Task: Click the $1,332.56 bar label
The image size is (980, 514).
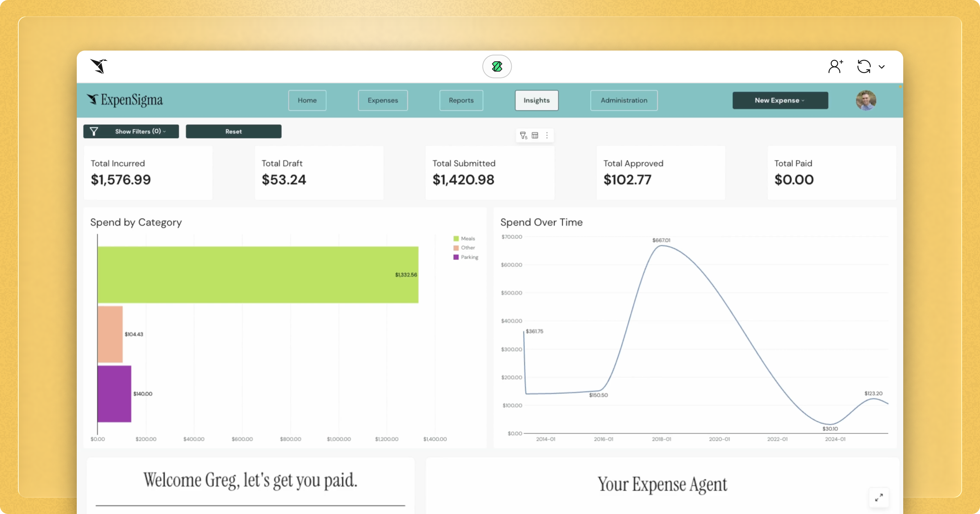Action: (406, 275)
